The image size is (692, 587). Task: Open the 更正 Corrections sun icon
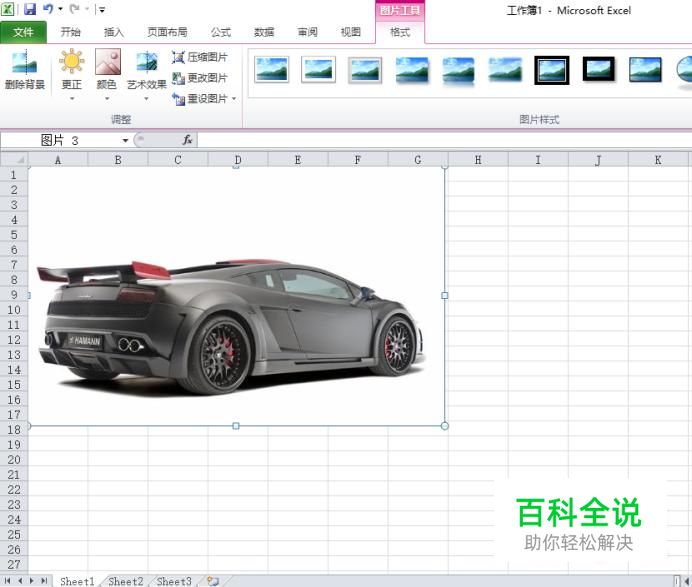click(x=71, y=61)
